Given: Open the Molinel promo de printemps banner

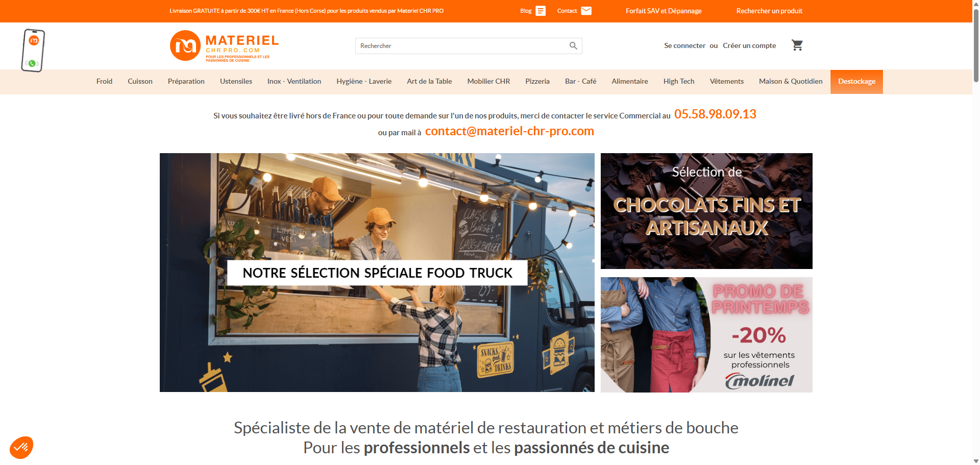Looking at the screenshot, I should (x=706, y=335).
